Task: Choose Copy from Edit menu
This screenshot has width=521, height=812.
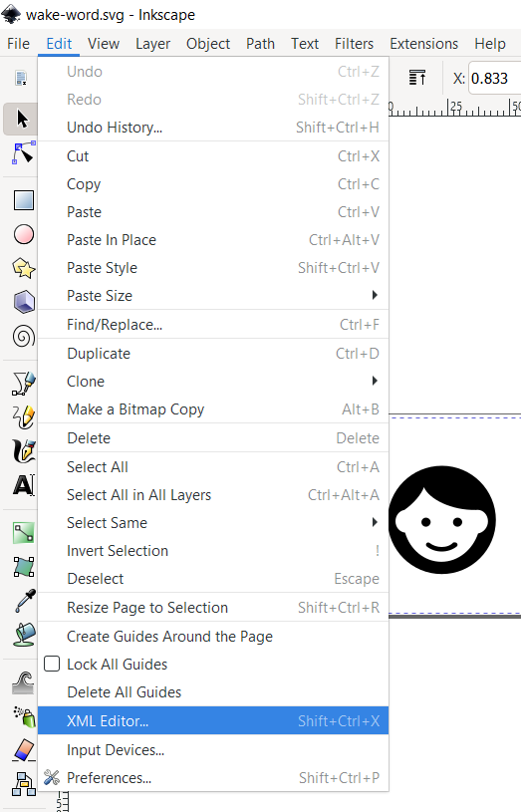Action: click(213, 184)
